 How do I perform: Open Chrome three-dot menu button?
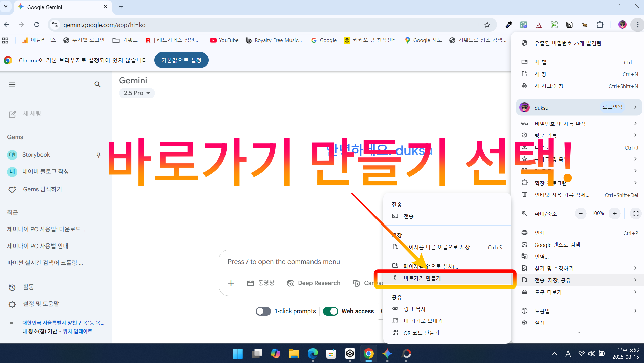[638, 25]
